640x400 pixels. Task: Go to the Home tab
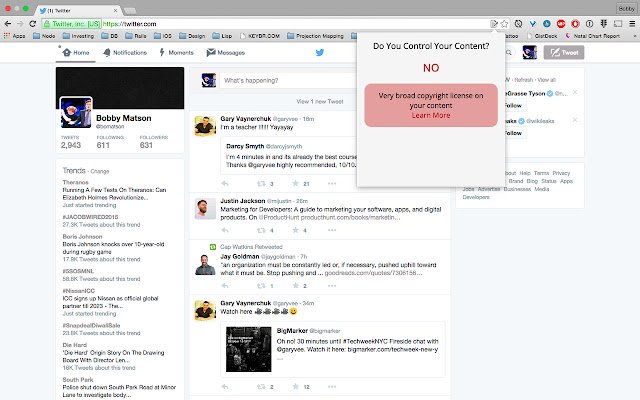pyautogui.click(x=76, y=53)
